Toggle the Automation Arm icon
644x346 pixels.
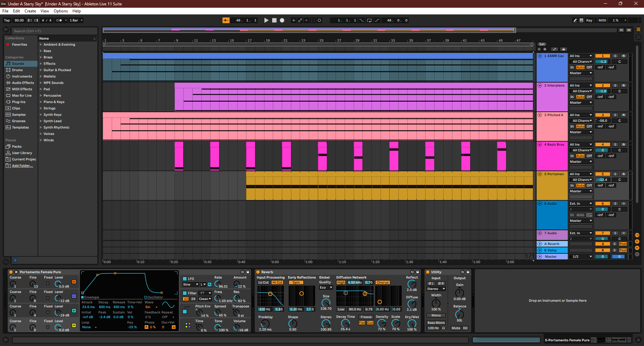tap(300, 20)
